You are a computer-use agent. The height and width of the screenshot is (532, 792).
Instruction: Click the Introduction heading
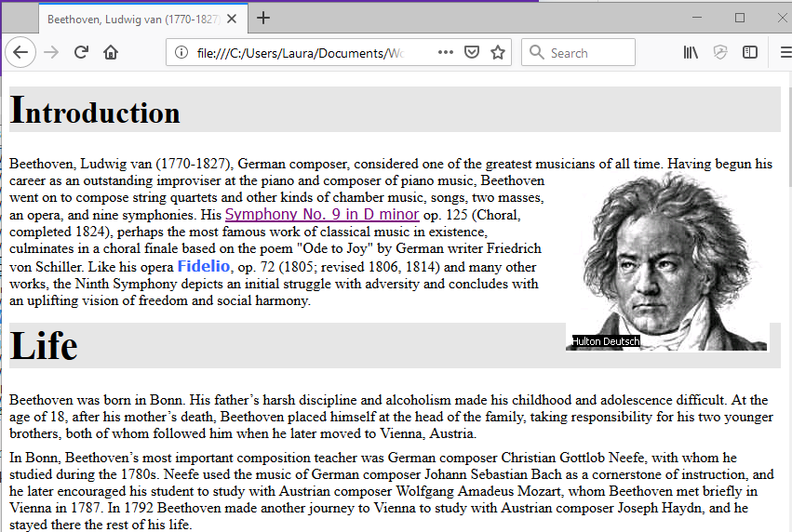[94, 110]
